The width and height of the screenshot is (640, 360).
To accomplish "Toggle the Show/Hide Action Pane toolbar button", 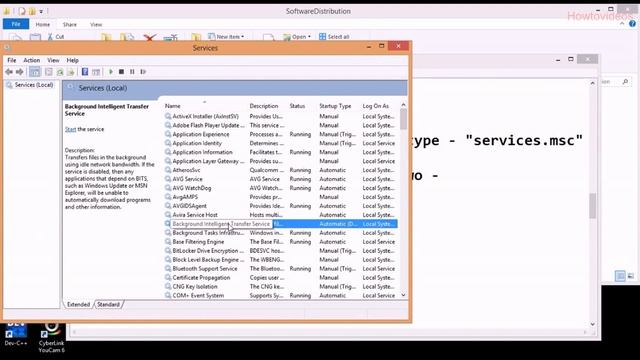I will pyautogui.click(x=96, y=72).
